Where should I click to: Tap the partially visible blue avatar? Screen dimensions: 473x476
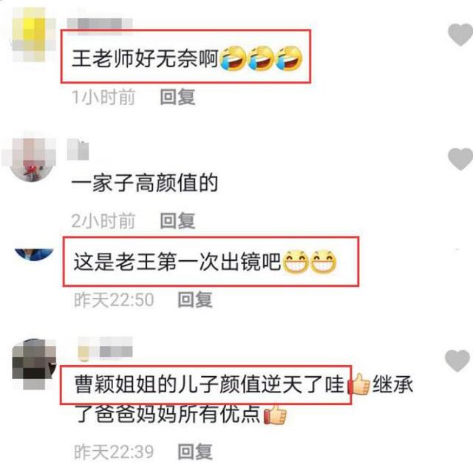tap(34, 254)
